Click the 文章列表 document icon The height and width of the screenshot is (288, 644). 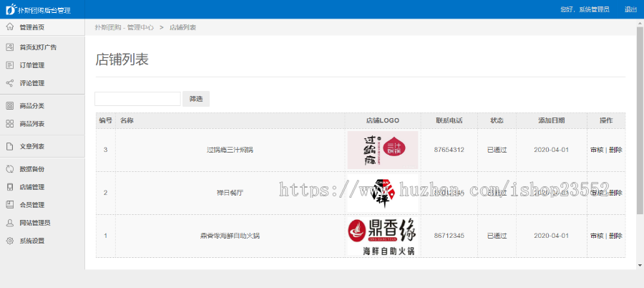point(10,146)
